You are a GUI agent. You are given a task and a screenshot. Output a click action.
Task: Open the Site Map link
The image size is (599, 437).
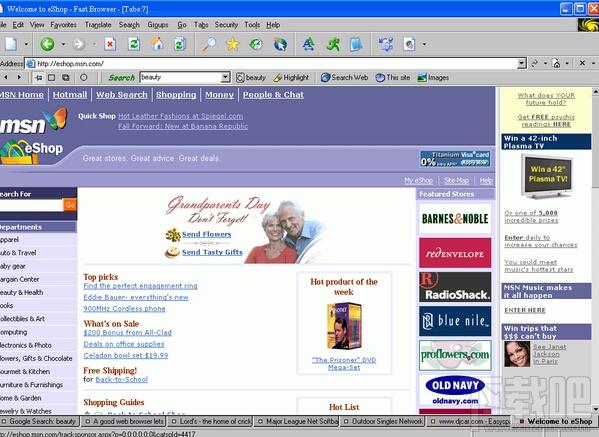point(457,180)
